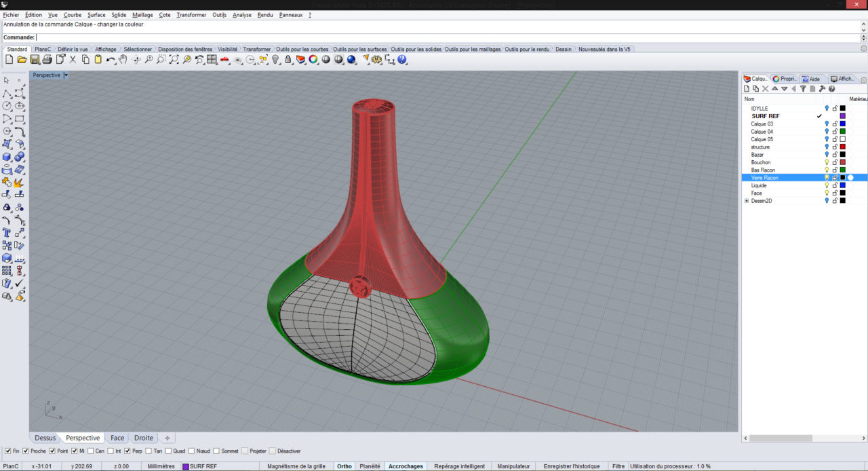Click the checkmark analysis icon in left toolbar
Viewport: 868px width, 471px height.
(20, 284)
